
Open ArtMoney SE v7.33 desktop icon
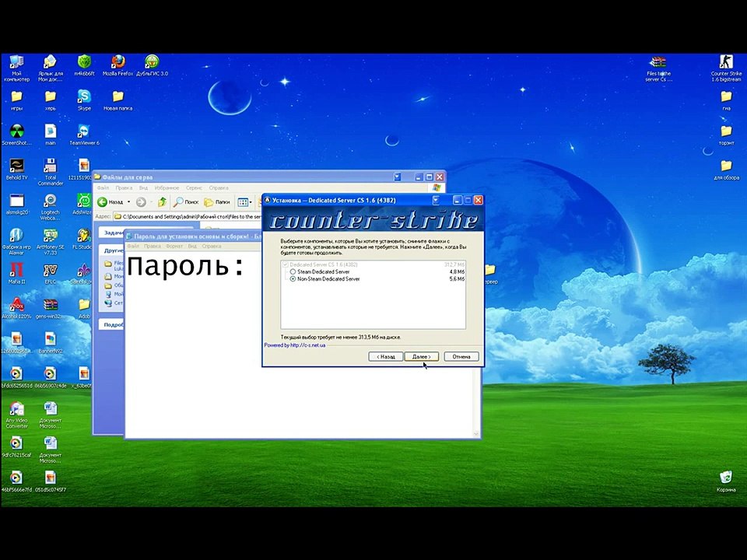(x=51, y=241)
